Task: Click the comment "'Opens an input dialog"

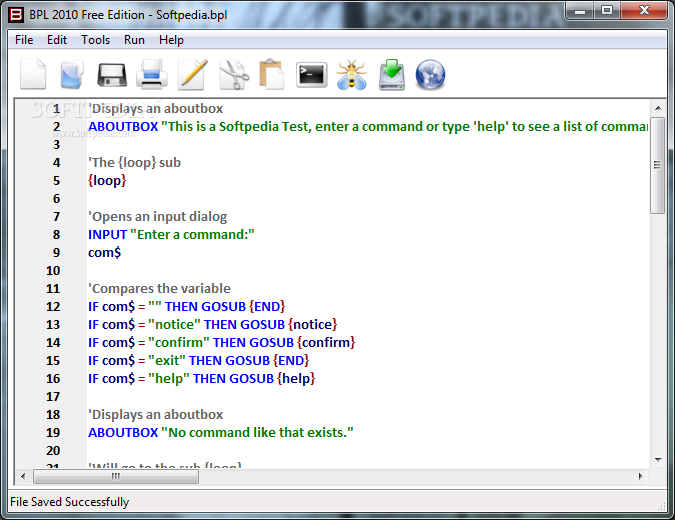Action: click(158, 217)
